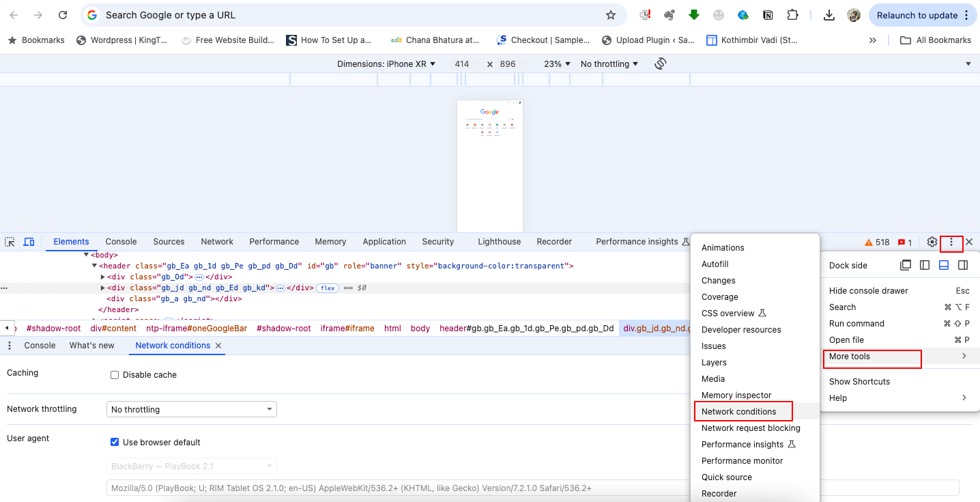The height and width of the screenshot is (502, 980).
Task: Open the All Bookmarks folder
Action: click(936, 40)
